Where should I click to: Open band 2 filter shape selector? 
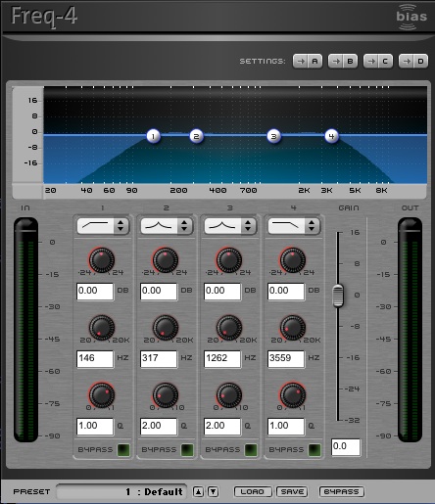(x=167, y=226)
